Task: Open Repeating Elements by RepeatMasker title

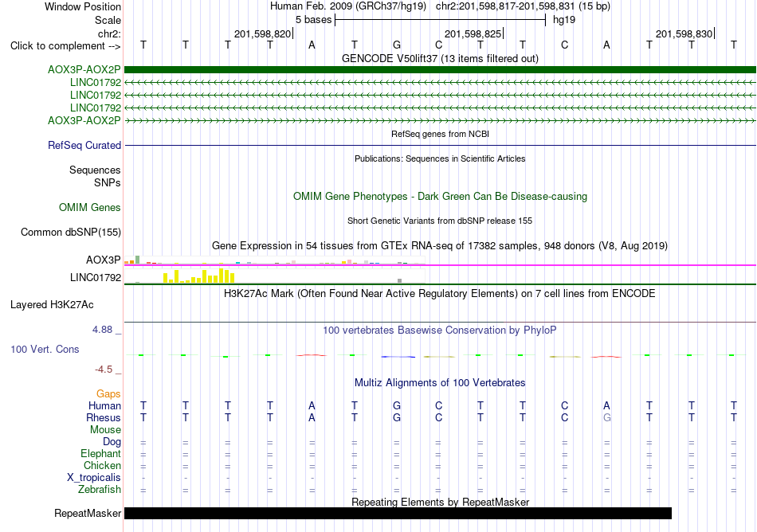Action: [x=440, y=502]
